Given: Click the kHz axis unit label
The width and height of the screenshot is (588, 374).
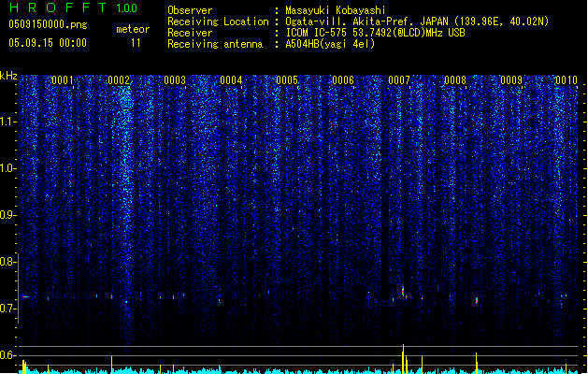Looking at the screenshot, I should [x=8, y=76].
